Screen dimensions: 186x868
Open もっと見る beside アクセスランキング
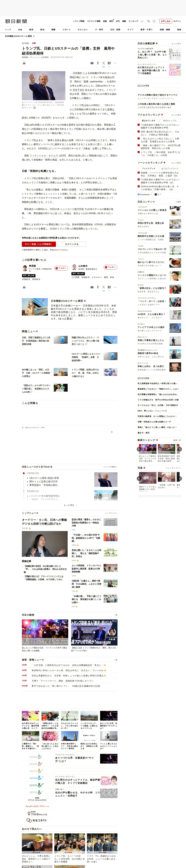click(176, 115)
